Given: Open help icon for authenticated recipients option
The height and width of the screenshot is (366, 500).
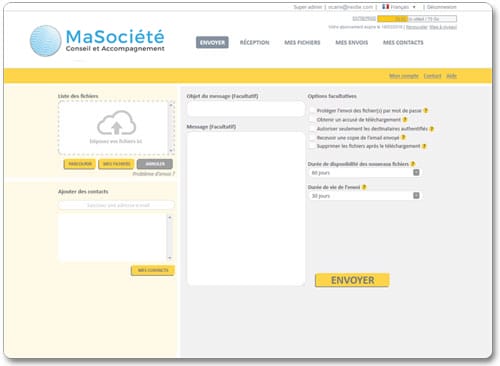Looking at the screenshot, I should point(432,128).
